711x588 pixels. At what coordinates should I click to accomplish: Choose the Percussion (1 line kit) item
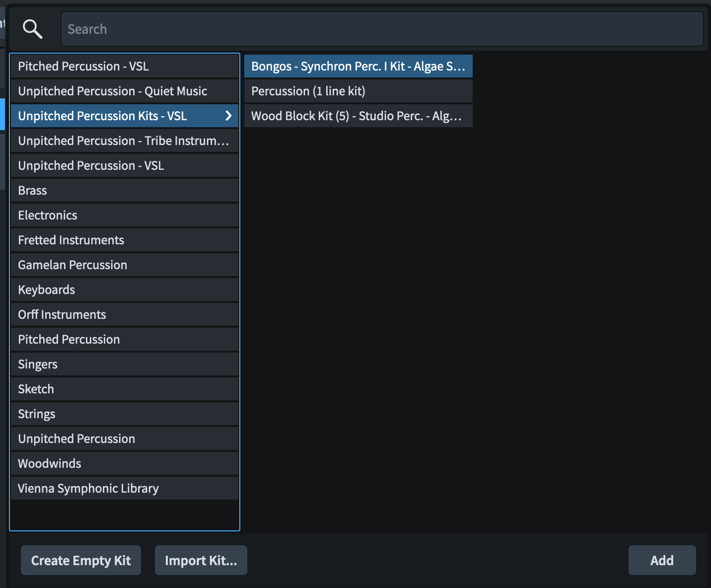[357, 91]
